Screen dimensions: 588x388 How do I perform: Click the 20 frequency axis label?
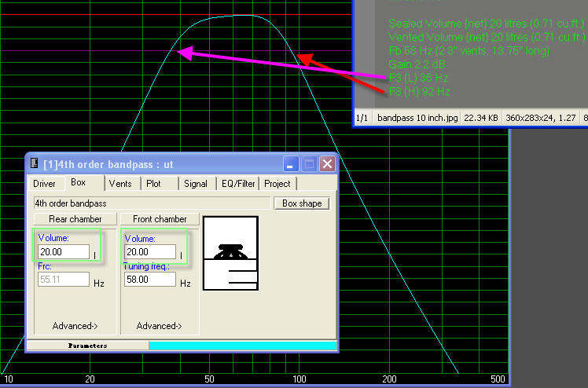[x=90, y=379]
